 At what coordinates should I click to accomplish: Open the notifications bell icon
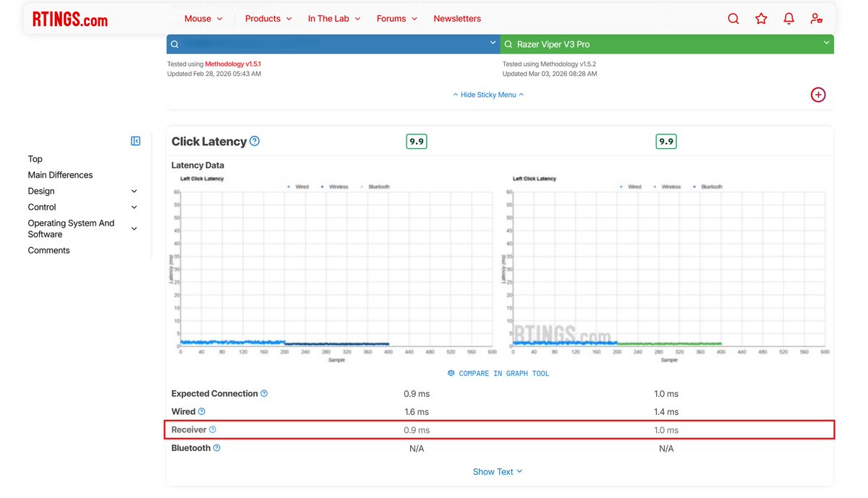point(789,19)
